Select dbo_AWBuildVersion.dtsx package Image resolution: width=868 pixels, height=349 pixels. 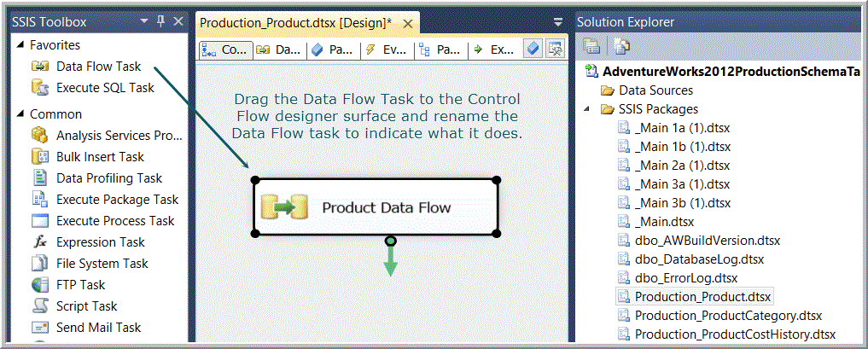point(699,241)
